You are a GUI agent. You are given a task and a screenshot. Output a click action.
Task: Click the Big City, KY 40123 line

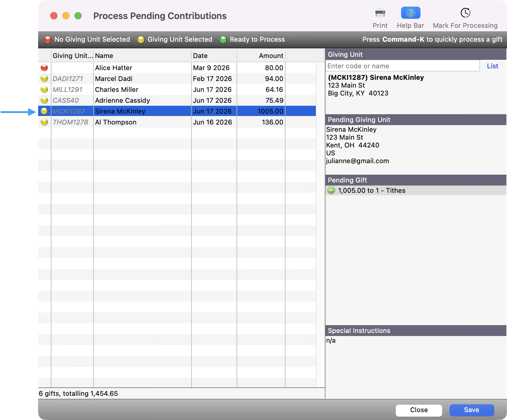(358, 93)
